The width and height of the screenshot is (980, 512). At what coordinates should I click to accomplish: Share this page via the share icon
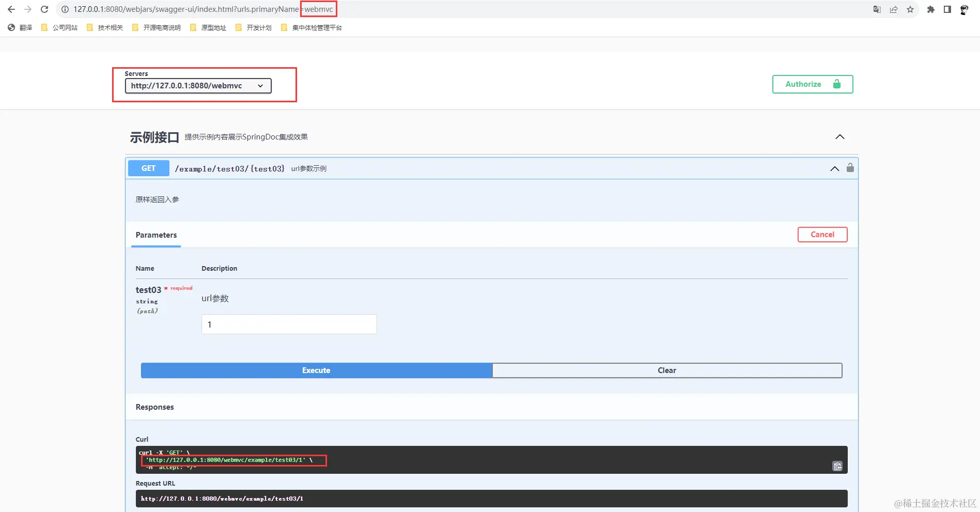[894, 9]
